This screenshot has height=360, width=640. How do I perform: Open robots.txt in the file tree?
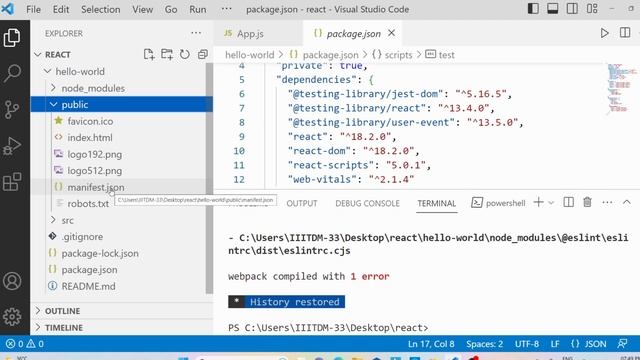88,203
